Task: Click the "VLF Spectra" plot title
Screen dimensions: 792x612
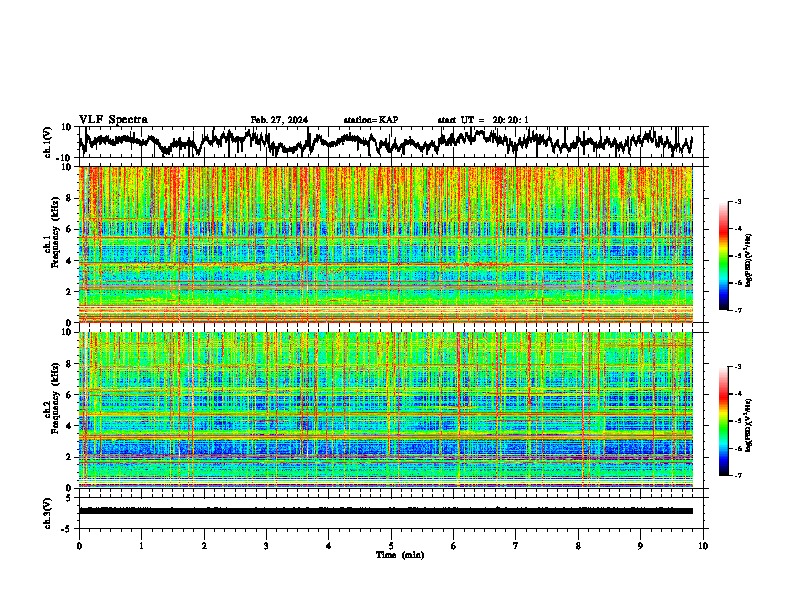Action: (x=113, y=120)
